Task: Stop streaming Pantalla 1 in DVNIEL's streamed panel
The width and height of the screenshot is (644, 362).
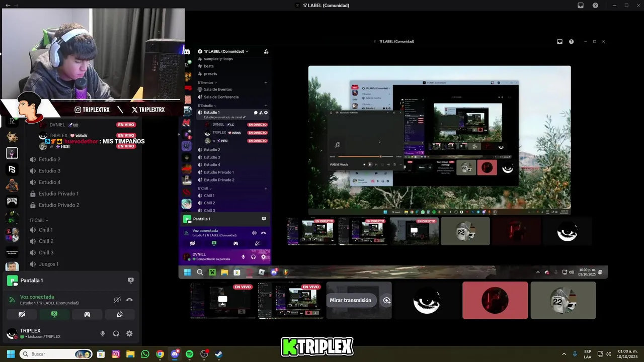Action: tap(264, 219)
